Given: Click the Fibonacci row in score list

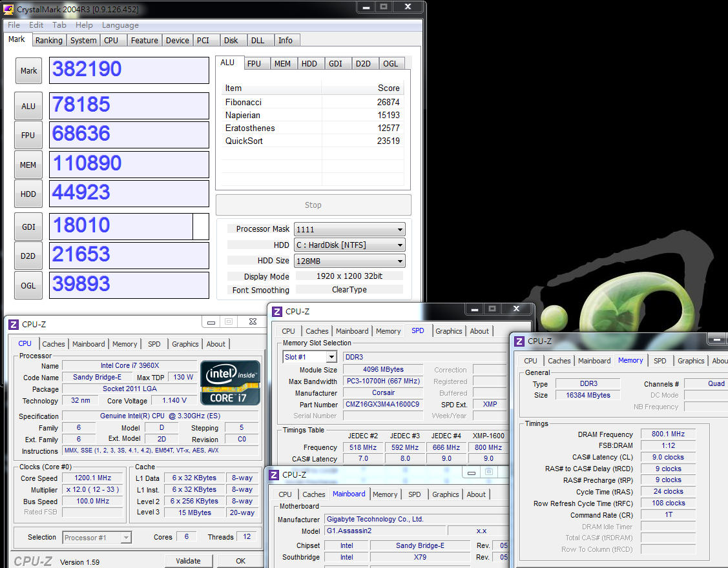Looking at the screenshot, I should (x=313, y=102).
